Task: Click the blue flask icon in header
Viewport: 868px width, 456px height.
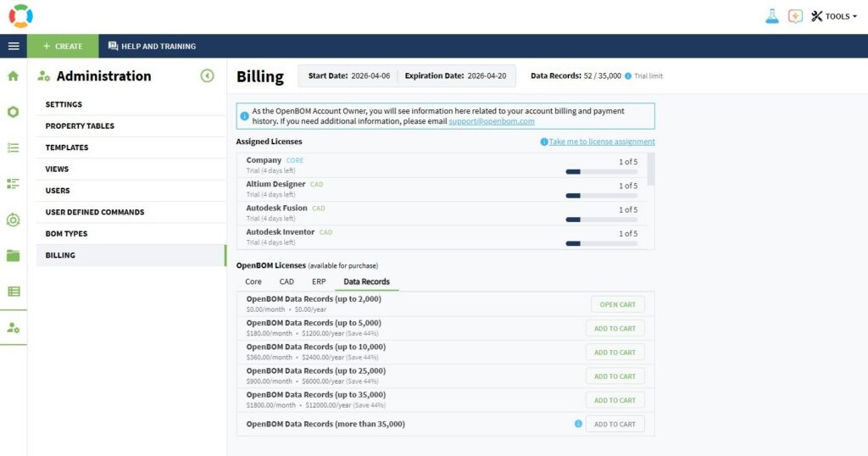Action: (x=771, y=16)
